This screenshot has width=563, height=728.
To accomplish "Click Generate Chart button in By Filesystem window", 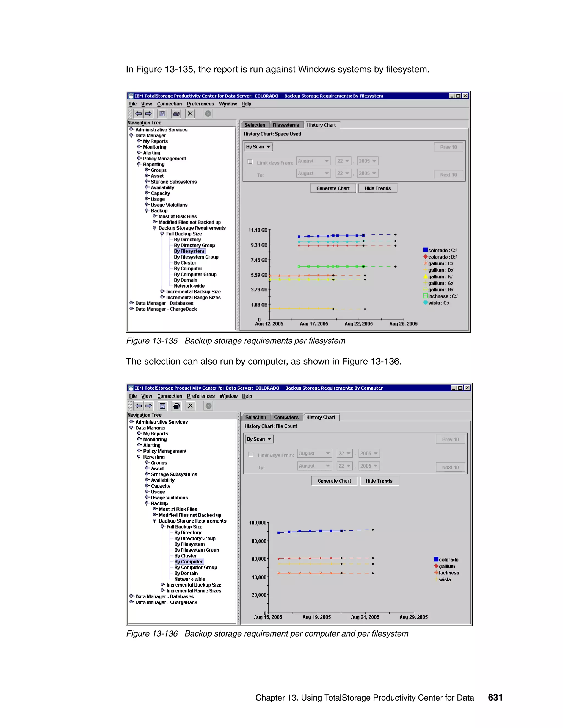I will (333, 188).
